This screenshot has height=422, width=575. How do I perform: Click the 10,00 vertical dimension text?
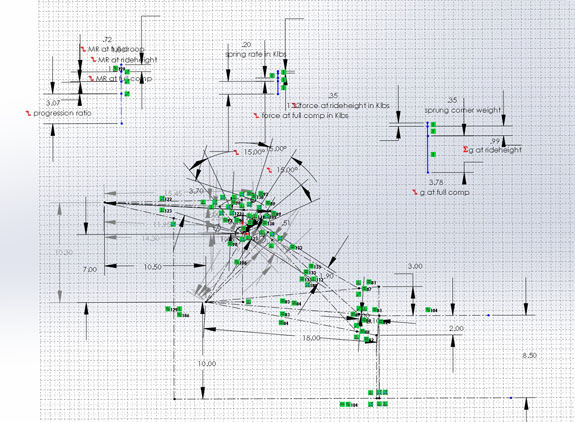coord(207,364)
